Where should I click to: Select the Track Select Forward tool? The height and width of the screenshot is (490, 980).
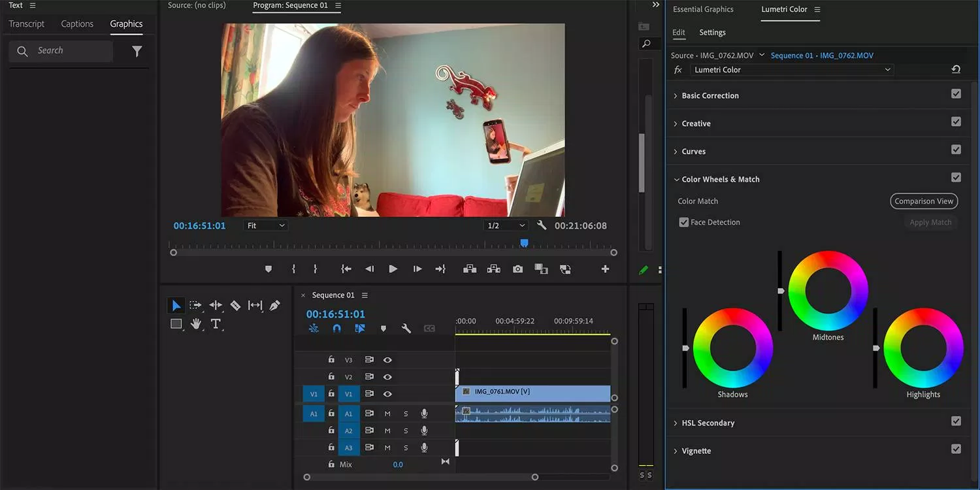tap(195, 304)
